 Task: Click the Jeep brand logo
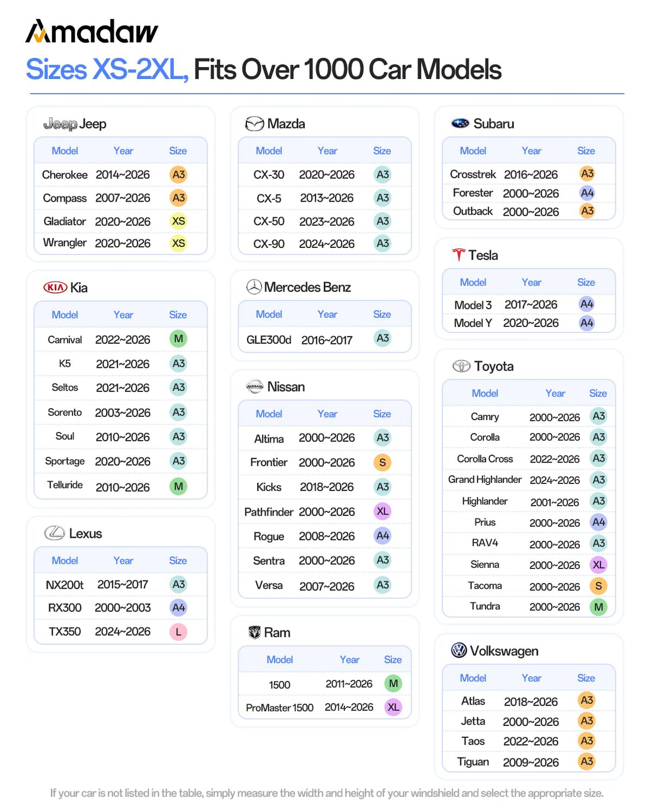coord(60,124)
